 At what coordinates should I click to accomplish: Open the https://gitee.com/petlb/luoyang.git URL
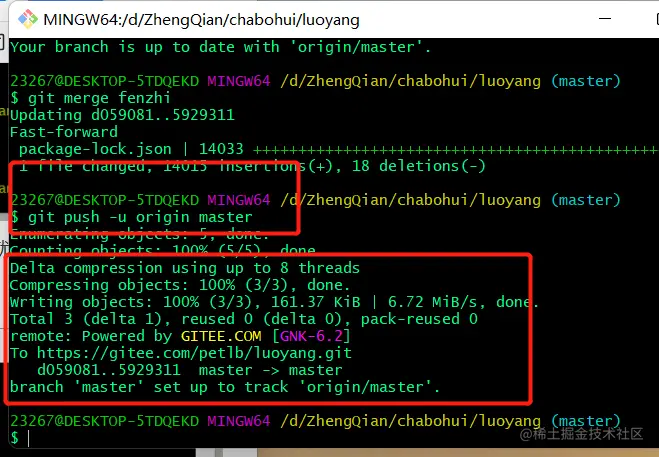(194, 353)
